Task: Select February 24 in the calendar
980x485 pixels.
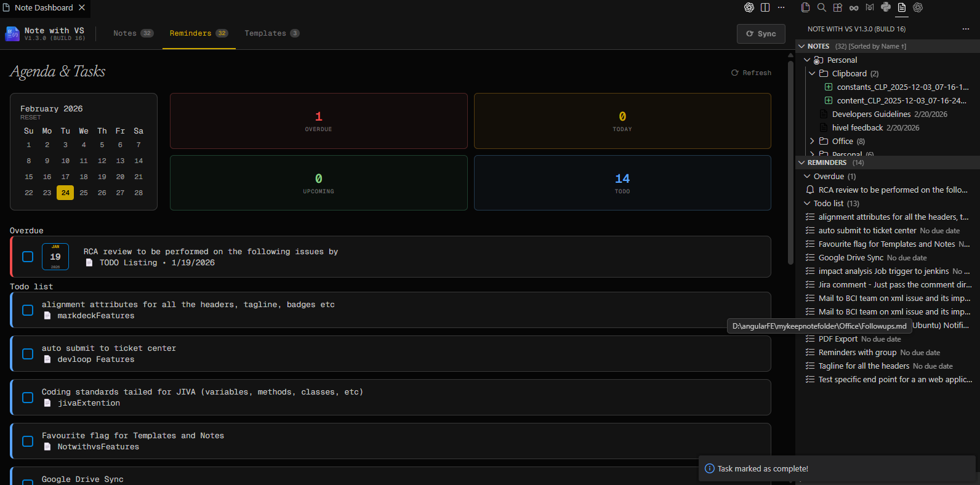Action: point(65,193)
